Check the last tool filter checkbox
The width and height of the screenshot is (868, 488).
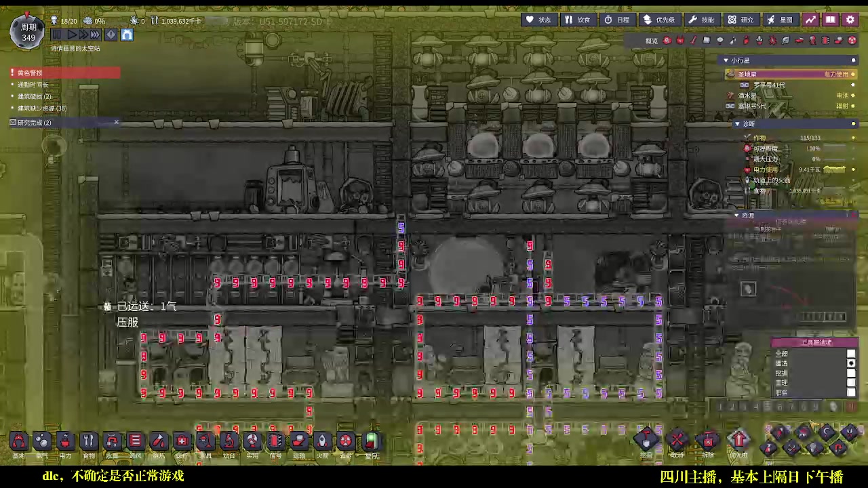[x=851, y=392]
